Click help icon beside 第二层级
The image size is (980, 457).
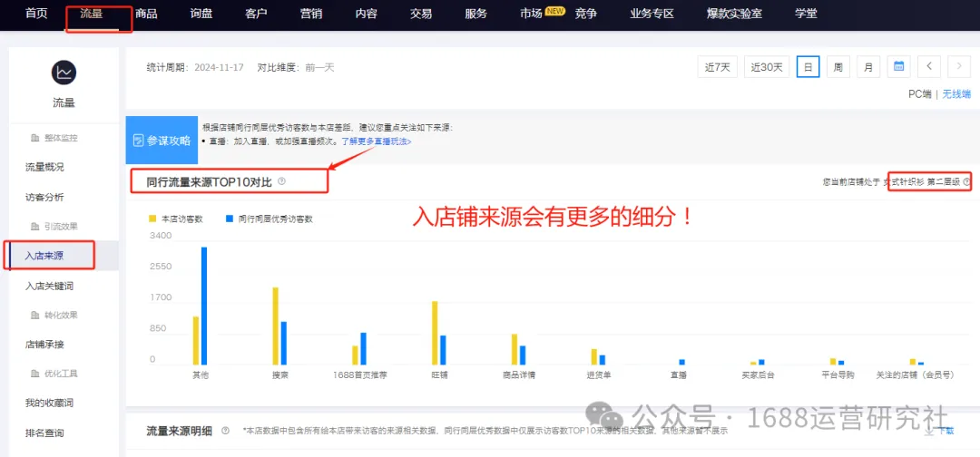coord(967,182)
